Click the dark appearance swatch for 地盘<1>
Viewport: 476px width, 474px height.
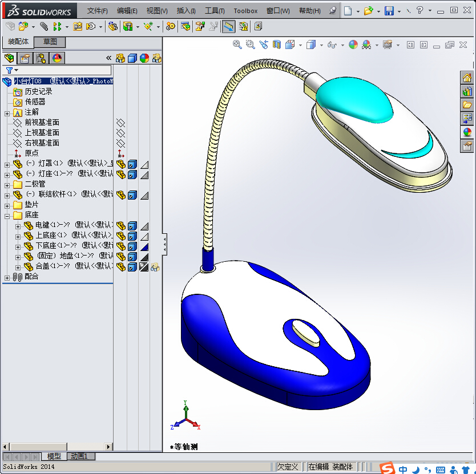click(144, 257)
